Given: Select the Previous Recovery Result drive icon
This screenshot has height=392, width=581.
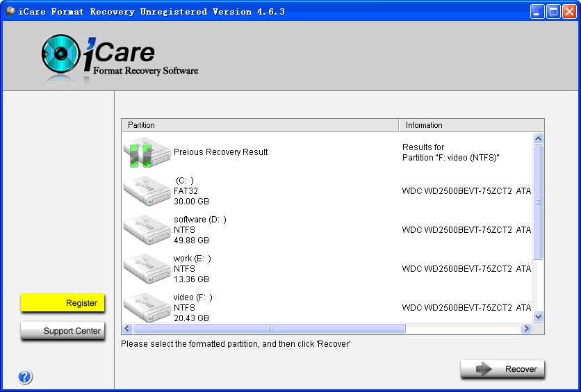Looking at the screenshot, I should point(147,152).
